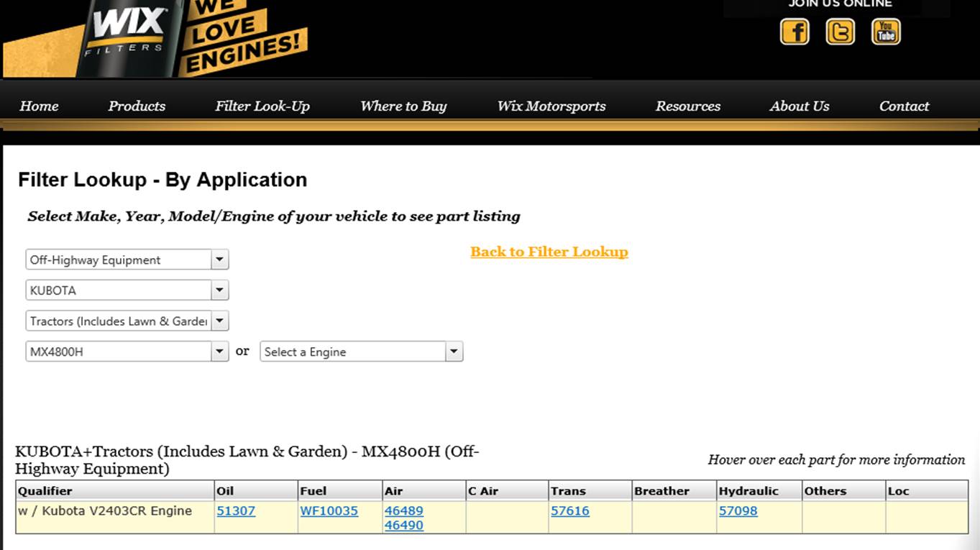Open the WIX Twitter page icon
Image resolution: width=980 pixels, height=550 pixels.
(x=840, y=32)
